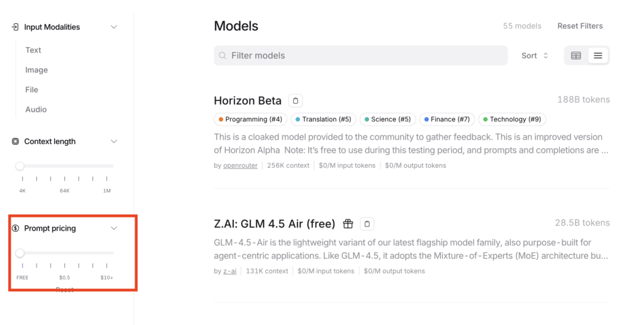The width and height of the screenshot is (644, 325).
Task: Click Reset Filters
Action: point(580,26)
